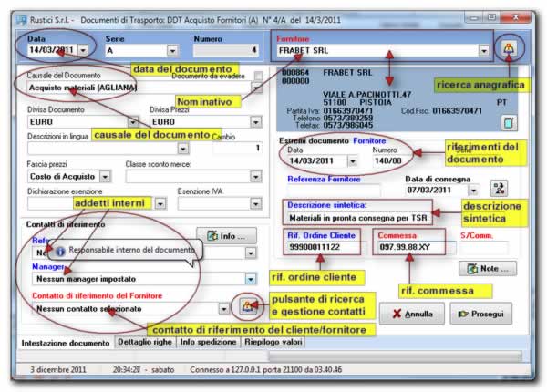Screen dimensions: 547x392
Task: Select the Riepilogo valori tab
Action: pyautogui.click(x=275, y=343)
